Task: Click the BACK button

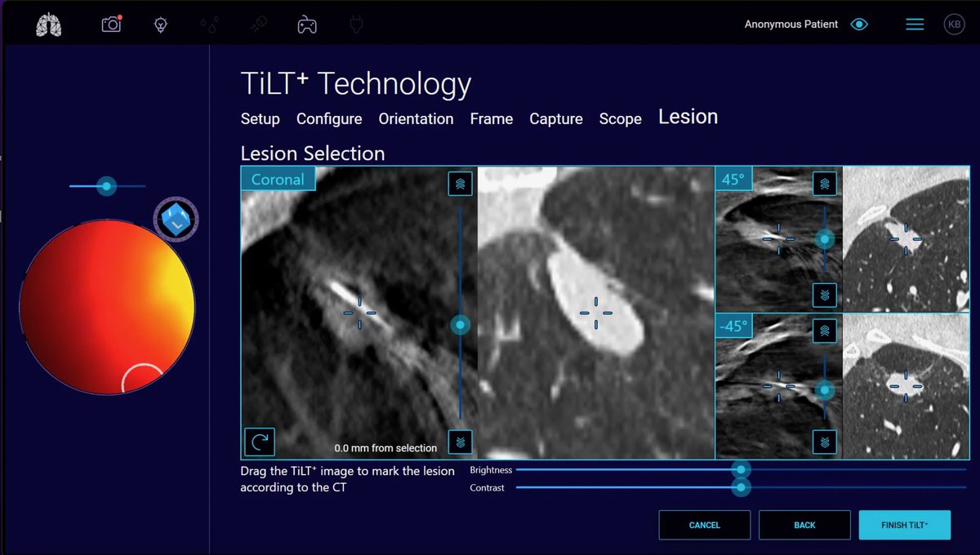Action: point(804,525)
